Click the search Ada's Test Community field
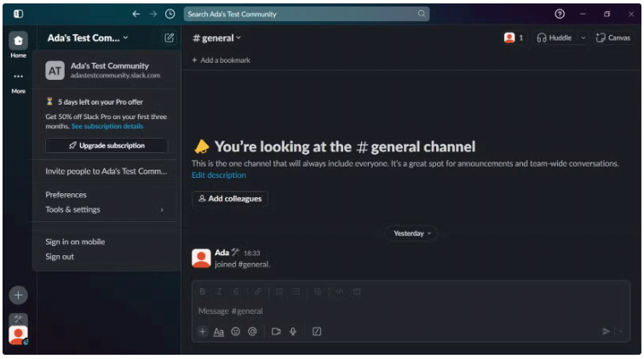 [x=307, y=14]
